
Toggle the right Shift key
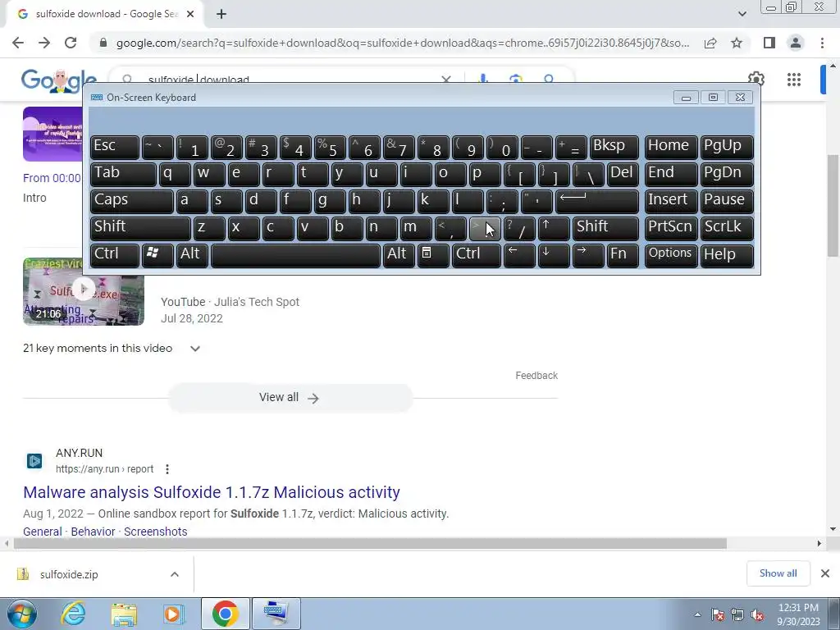click(605, 228)
